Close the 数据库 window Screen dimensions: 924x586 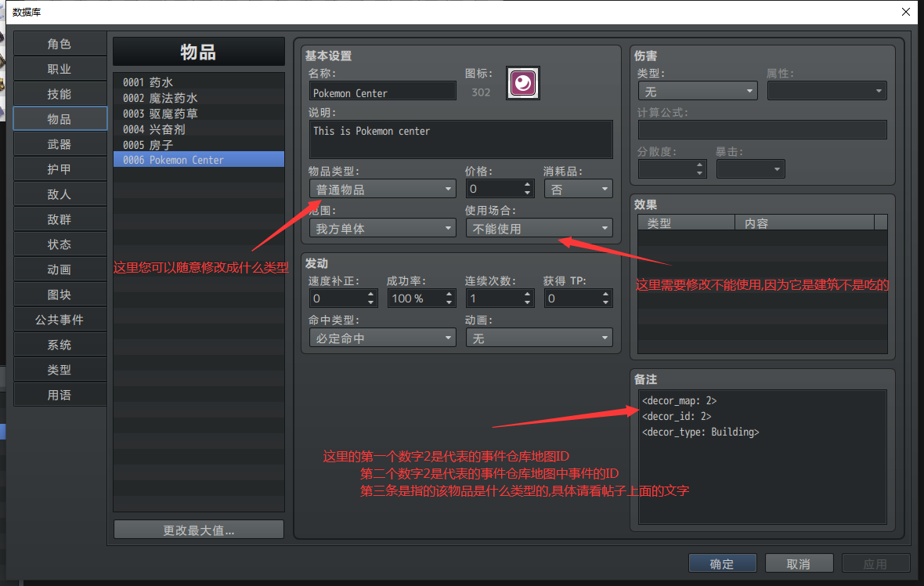click(x=906, y=12)
